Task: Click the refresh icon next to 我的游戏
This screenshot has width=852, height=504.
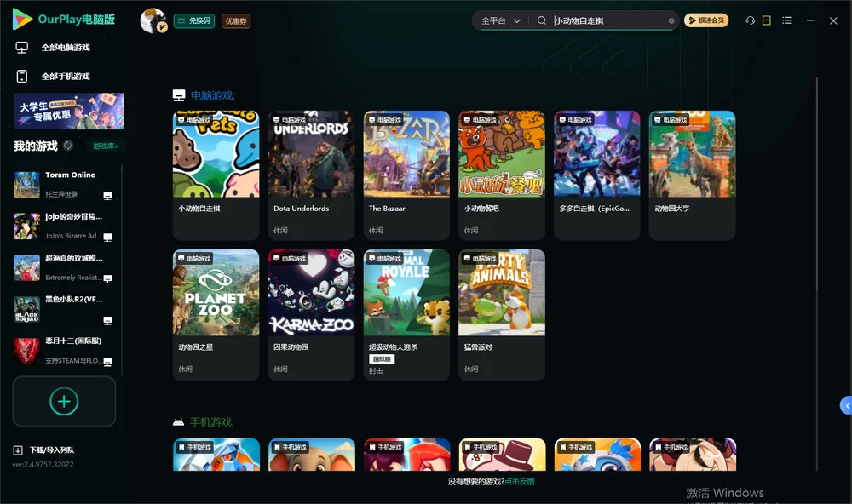Action: click(x=68, y=146)
